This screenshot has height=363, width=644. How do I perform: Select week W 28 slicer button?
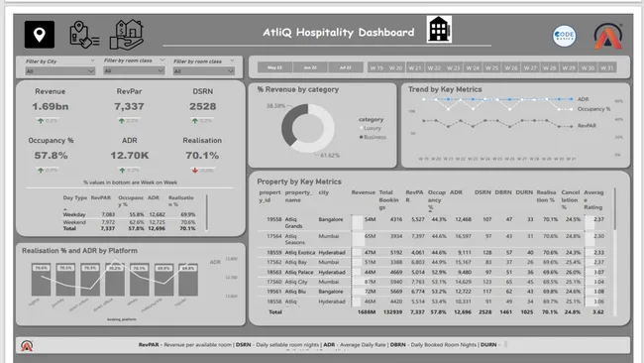pos(550,67)
